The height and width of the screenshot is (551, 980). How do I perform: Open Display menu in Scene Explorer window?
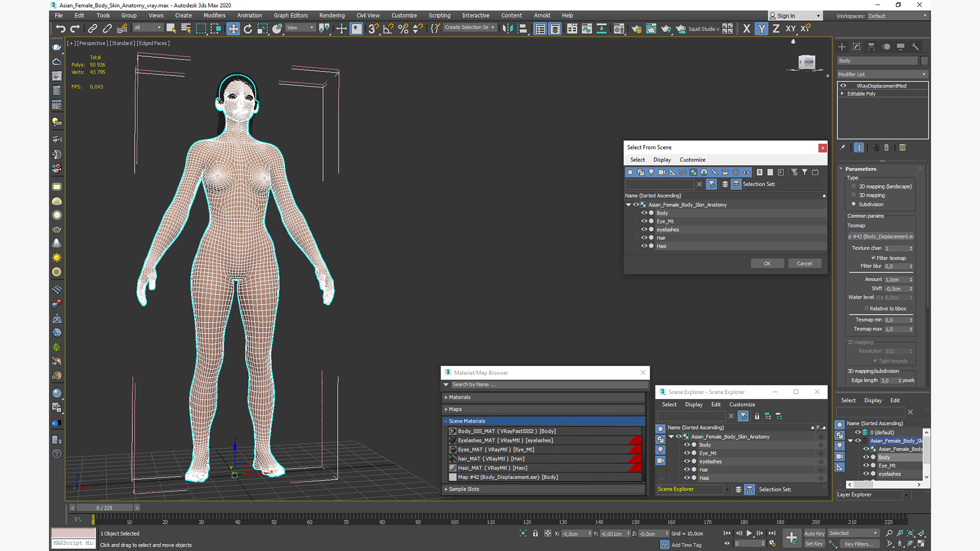point(694,405)
